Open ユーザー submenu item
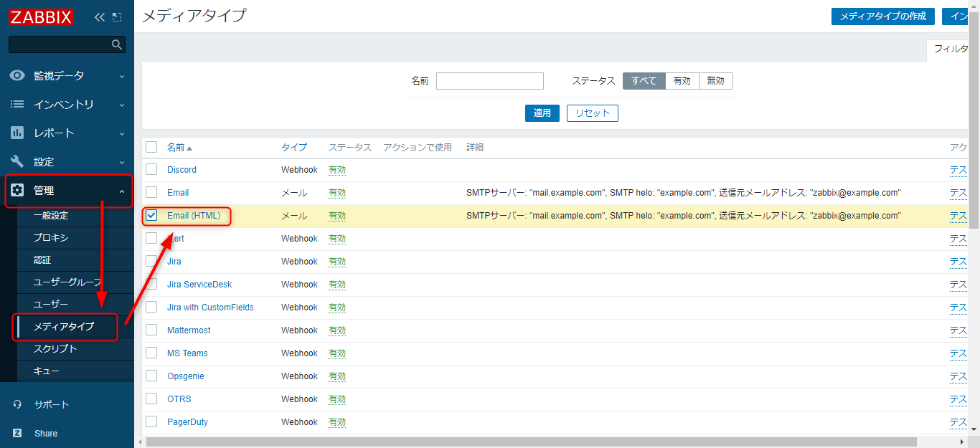This screenshot has width=980, height=448. pyautogui.click(x=75, y=304)
